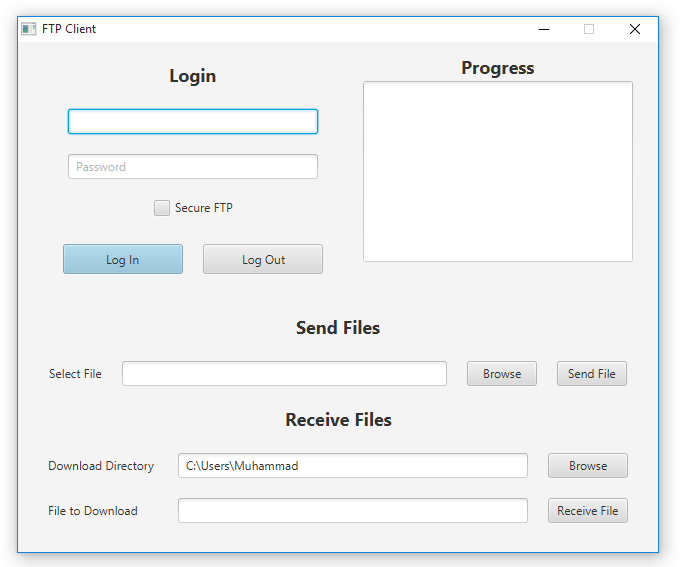Browse for a file to send
Screen dimensions: 681x567
(502, 374)
